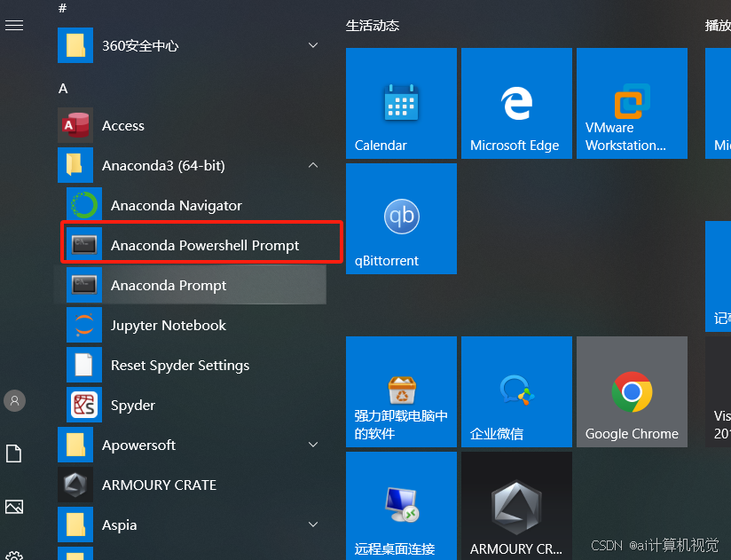The height and width of the screenshot is (560, 731).
Task: Open Documents icon in left sidebar
Action: [x=14, y=454]
